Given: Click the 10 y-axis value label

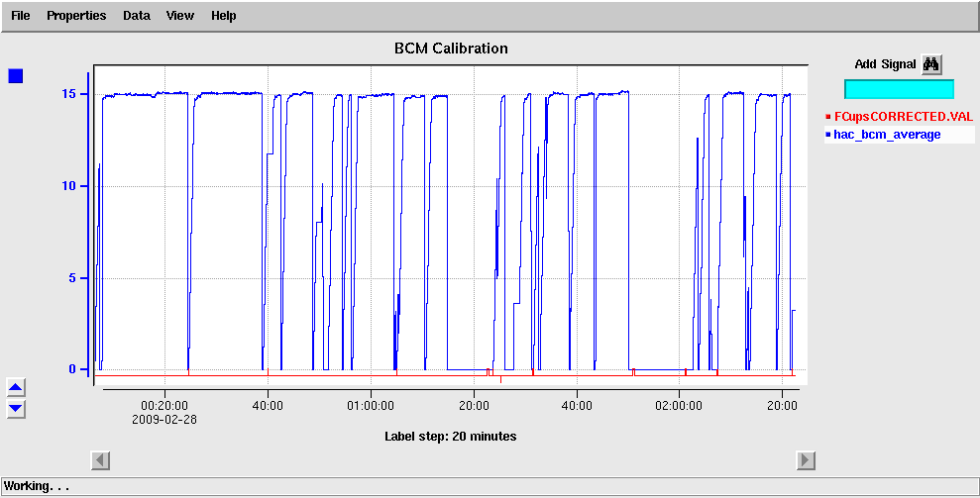Looking at the screenshot, I should coord(68,186).
